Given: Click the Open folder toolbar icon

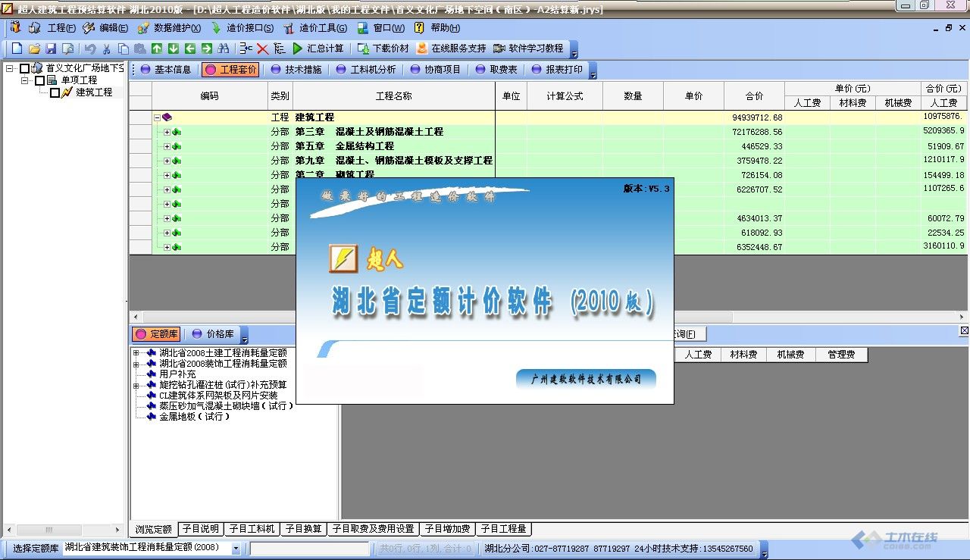Looking at the screenshot, I should point(34,48).
